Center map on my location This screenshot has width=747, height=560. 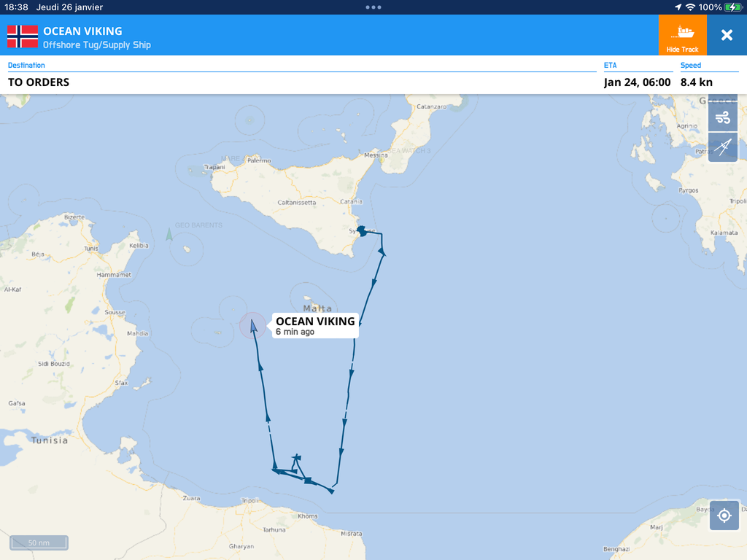tap(724, 516)
